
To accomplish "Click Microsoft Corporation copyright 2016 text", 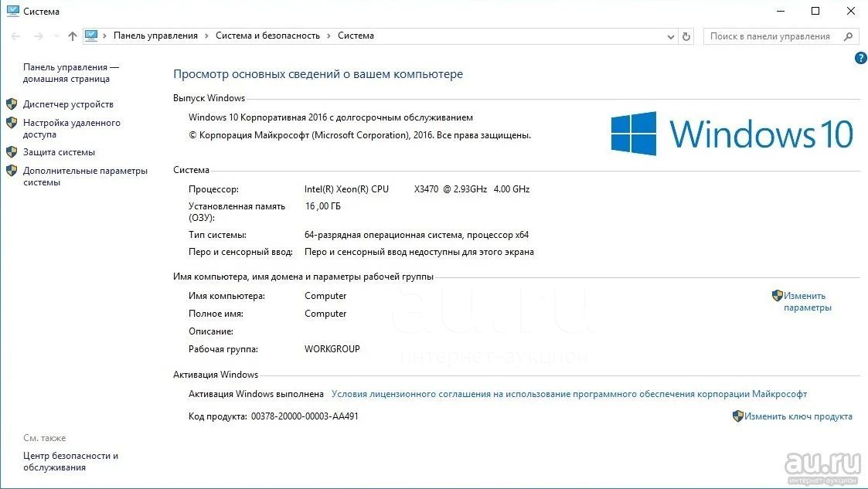I will [x=360, y=135].
